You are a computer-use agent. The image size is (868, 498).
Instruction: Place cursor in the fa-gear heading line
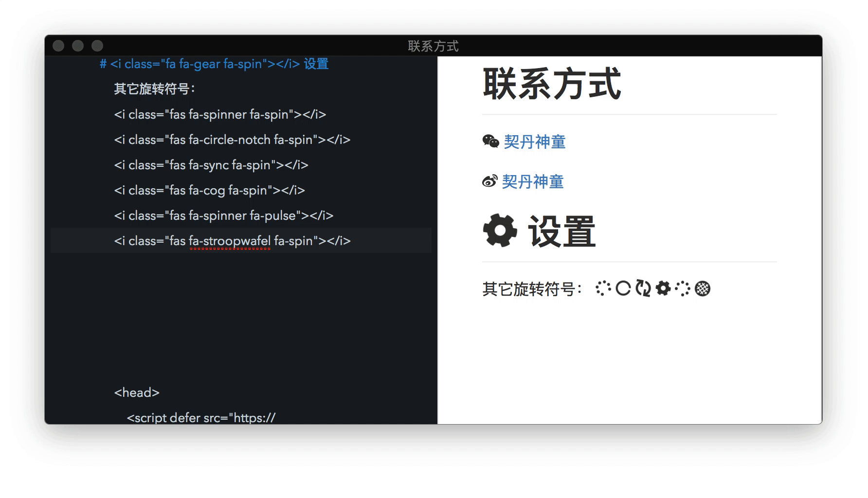(214, 64)
